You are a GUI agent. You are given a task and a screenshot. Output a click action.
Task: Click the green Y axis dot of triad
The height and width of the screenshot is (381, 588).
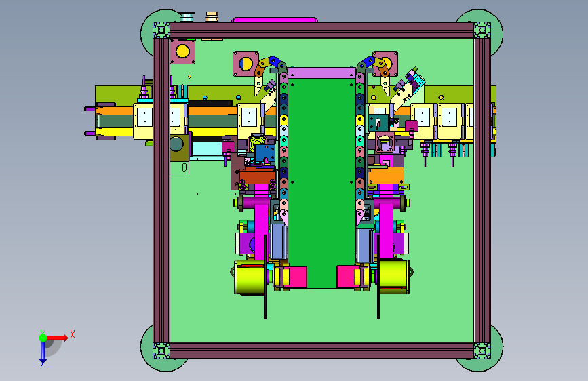(x=43, y=338)
